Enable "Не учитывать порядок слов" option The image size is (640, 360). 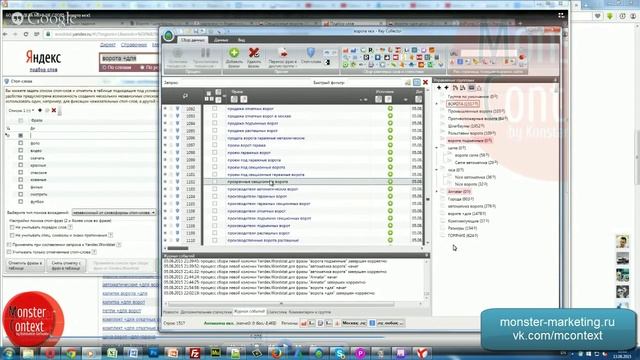pyautogui.click(x=12, y=227)
